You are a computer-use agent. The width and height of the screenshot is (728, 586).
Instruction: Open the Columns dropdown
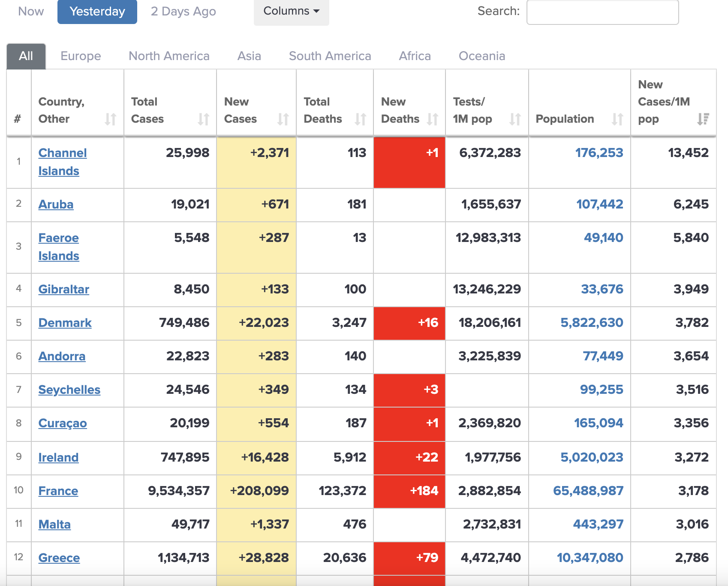pos(292,12)
